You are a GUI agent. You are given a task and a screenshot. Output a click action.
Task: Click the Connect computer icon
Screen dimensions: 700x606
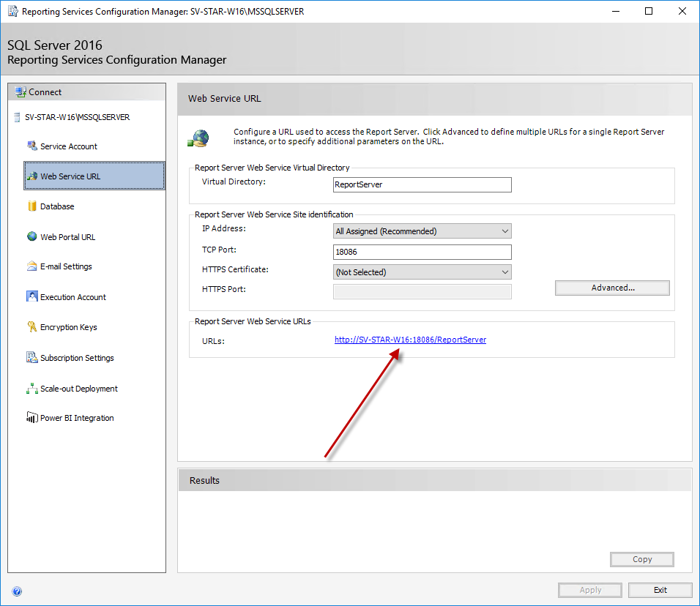(x=21, y=92)
